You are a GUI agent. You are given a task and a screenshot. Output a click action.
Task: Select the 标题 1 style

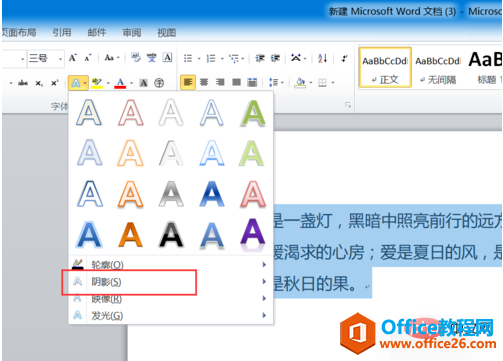pyautogui.click(x=485, y=68)
